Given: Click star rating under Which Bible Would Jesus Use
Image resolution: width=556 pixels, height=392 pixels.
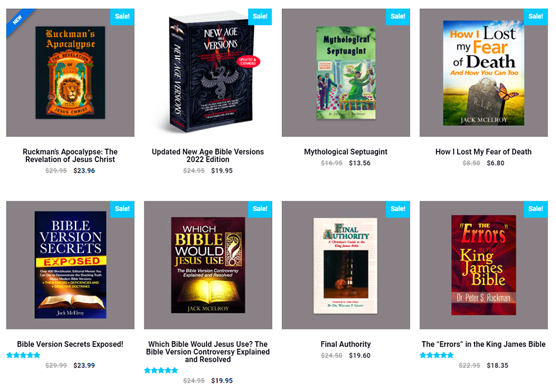Looking at the screenshot, I should point(162,370).
